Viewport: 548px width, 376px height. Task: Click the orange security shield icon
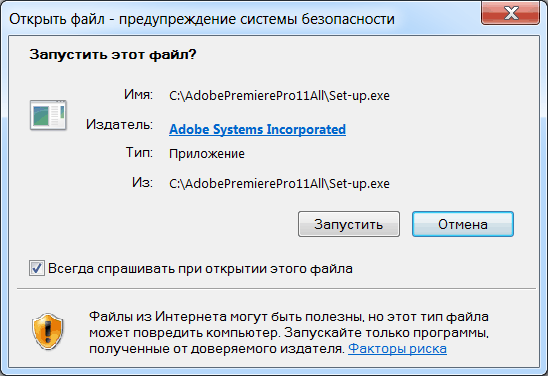[48, 331]
